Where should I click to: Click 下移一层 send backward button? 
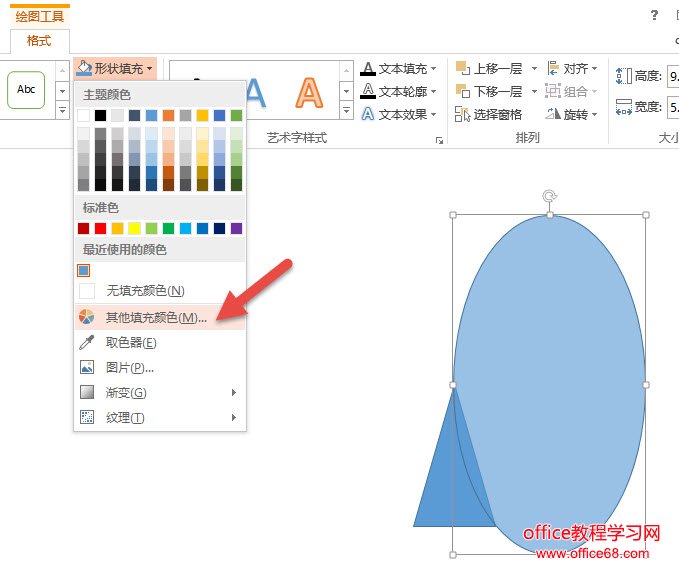[490, 91]
